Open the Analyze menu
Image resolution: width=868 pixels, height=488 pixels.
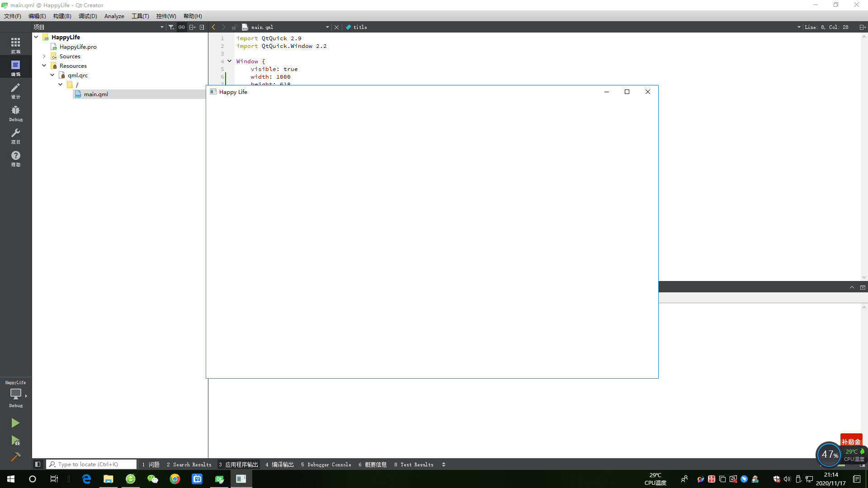pyautogui.click(x=114, y=16)
